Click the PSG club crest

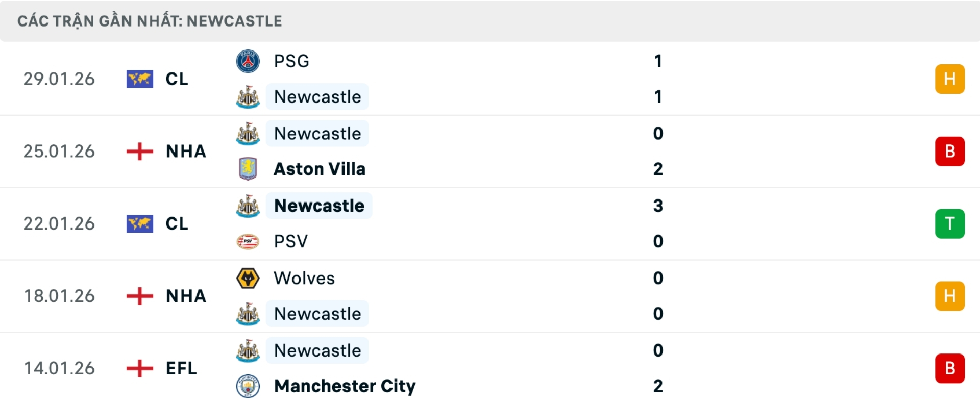tap(248, 61)
